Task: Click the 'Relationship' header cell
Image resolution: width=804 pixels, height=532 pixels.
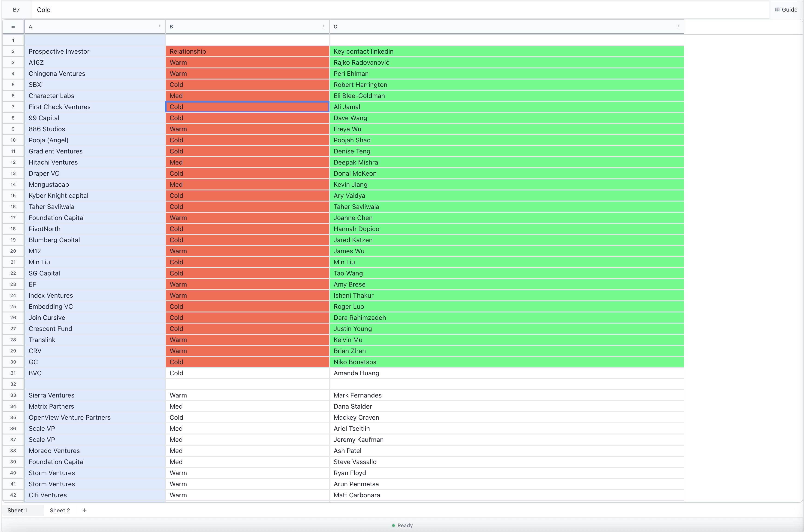Action: (247, 51)
